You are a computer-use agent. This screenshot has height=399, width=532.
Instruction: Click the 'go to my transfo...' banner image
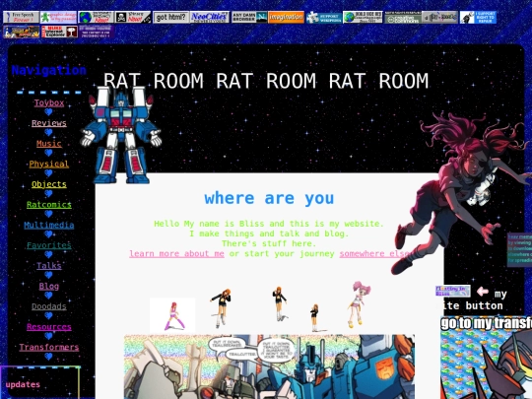(486, 358)
